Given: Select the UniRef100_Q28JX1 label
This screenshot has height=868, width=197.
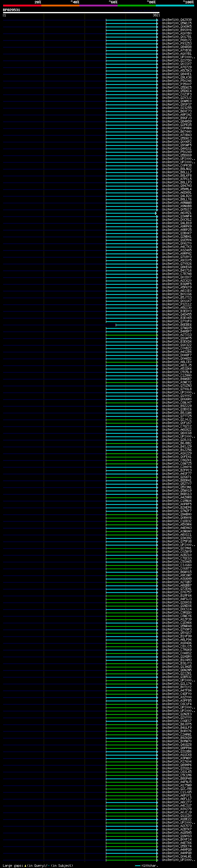Looking at the screenshot, I should click(x=177, y=440).
